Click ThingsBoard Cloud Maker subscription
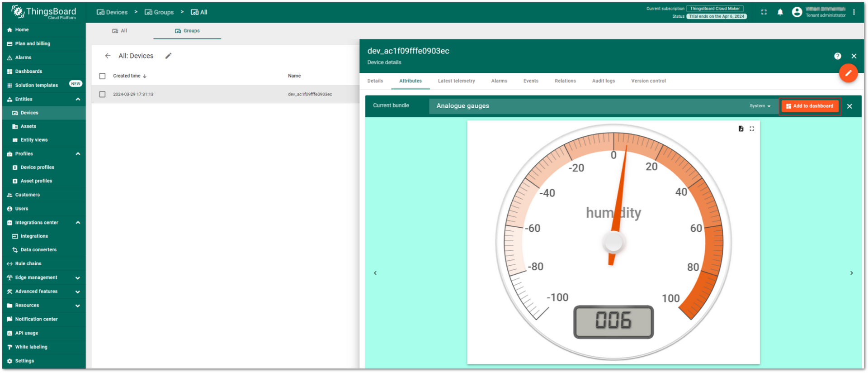 [715, 9]
